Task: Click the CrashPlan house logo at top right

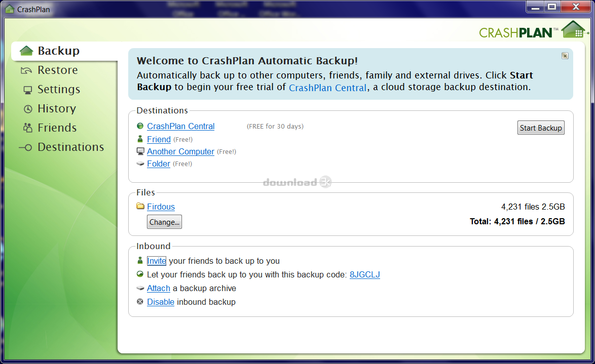Action: coord(575,29)
